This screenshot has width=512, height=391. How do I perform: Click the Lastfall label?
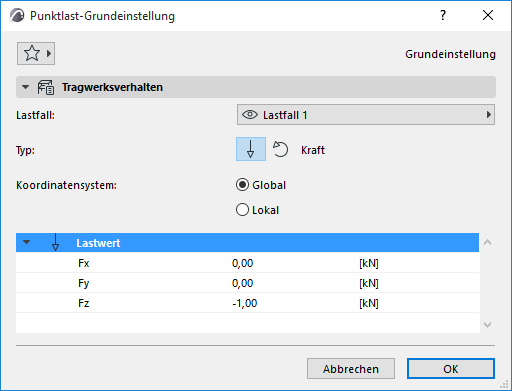pyautogui.click(x=35, y=115)
